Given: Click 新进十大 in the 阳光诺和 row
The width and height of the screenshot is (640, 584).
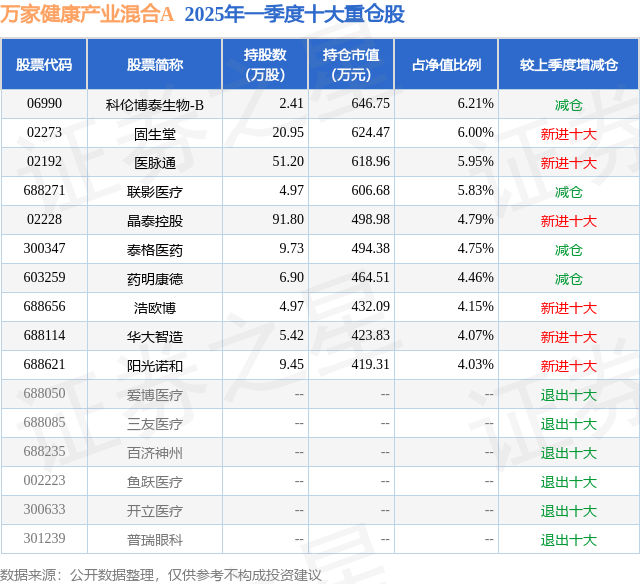Looking at the screenshot, I should click(569, 366).
